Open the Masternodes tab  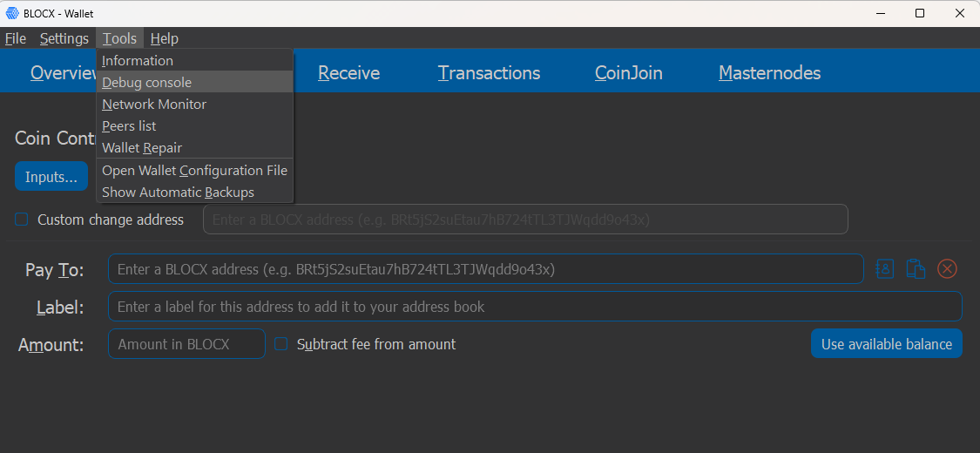769,73
